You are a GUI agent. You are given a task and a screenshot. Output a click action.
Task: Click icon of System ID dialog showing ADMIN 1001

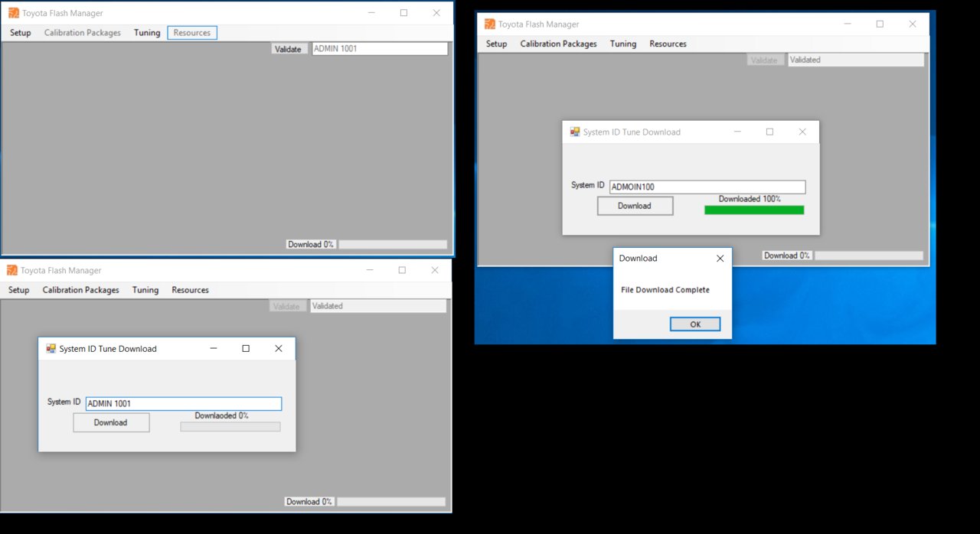tap(51, 349)
